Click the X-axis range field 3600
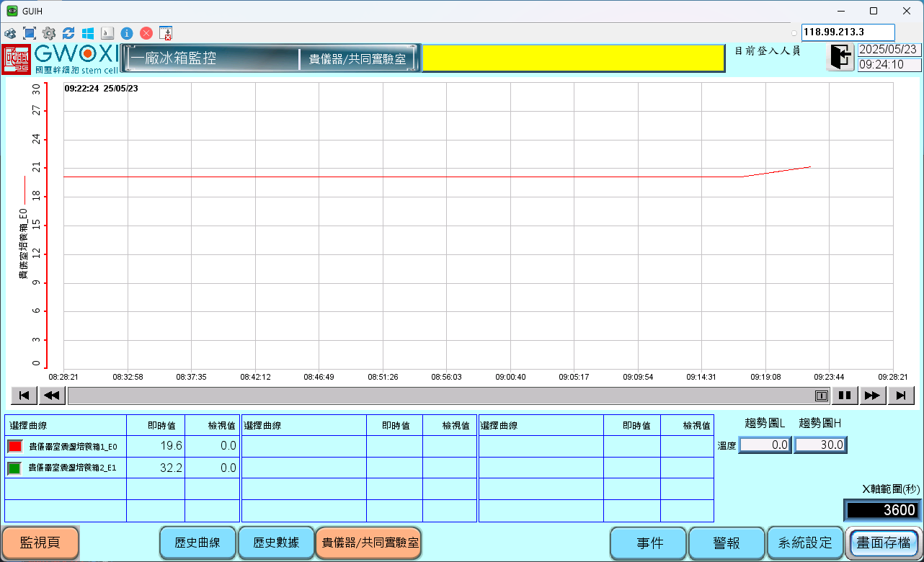Screen dimensions: 924x562 (883, 511)
